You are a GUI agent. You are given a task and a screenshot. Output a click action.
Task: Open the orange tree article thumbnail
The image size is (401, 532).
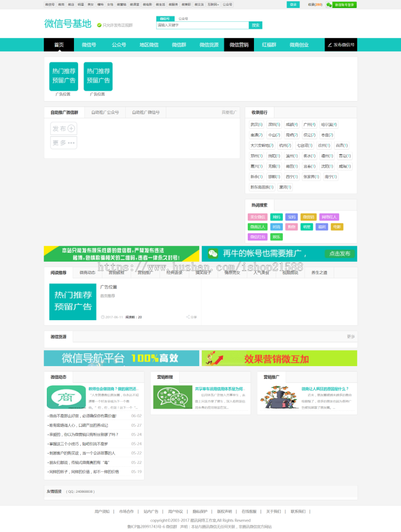coord(279,397)
